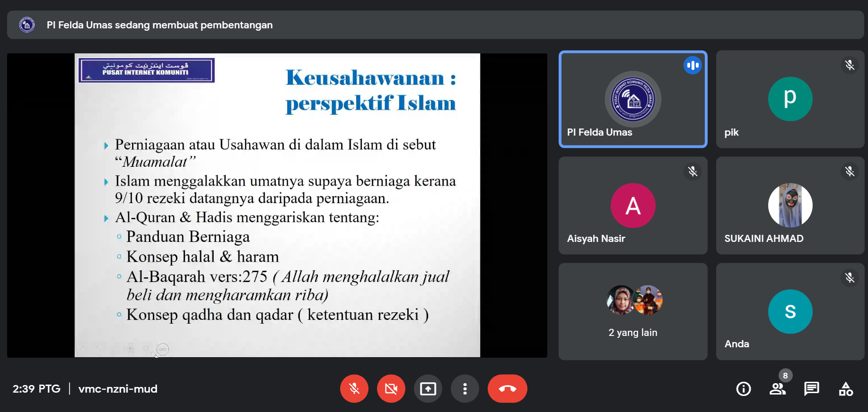
Task: Click the Present now screen share button
Action: click(x=428, y=389)
